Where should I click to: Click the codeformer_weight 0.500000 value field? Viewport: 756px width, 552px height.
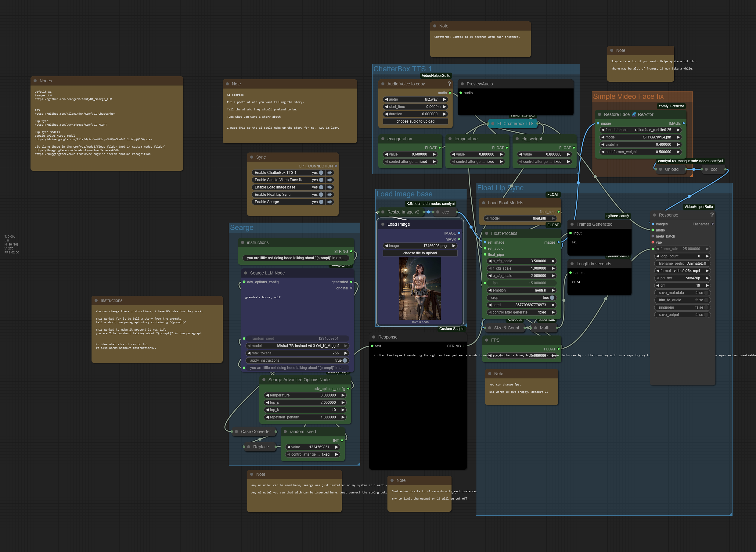point(641,152)
